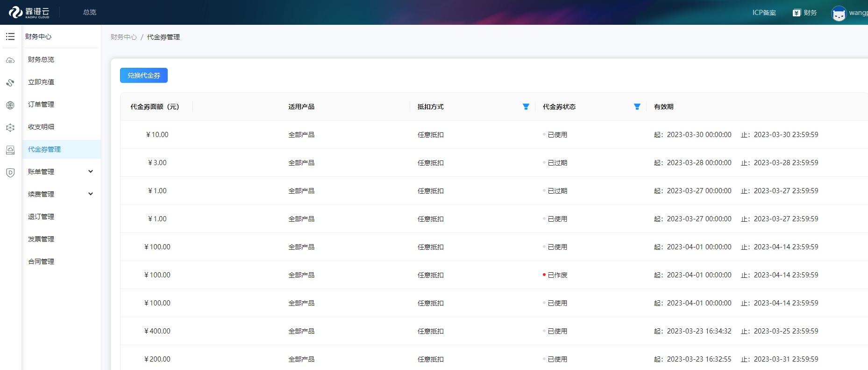This screenshot has height=370, width=868.
Task: Click the 代金券面额（元） column header
Action: [155, 107]
